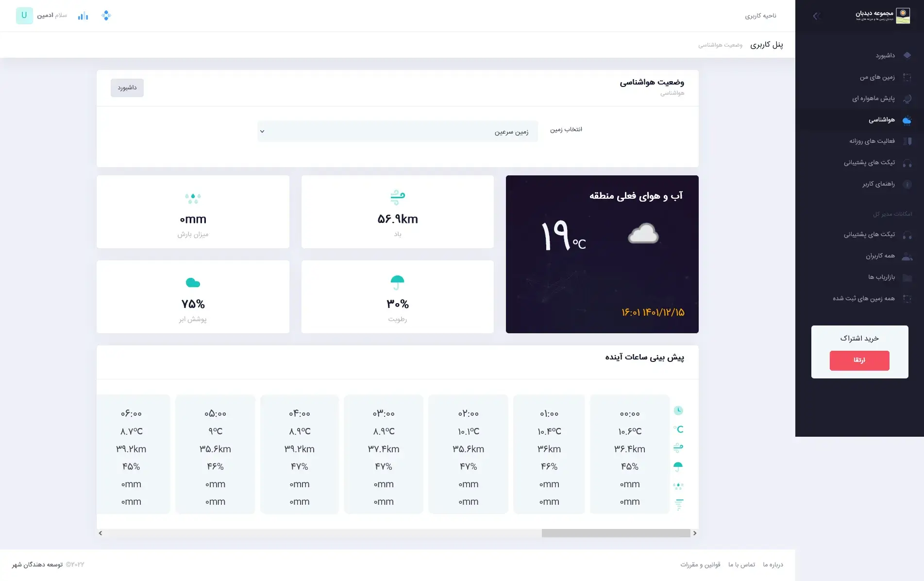This screenshot has height=581, width=924.
Task: Click the wind icon in the باد card
Action: click(x=397, y=197)
